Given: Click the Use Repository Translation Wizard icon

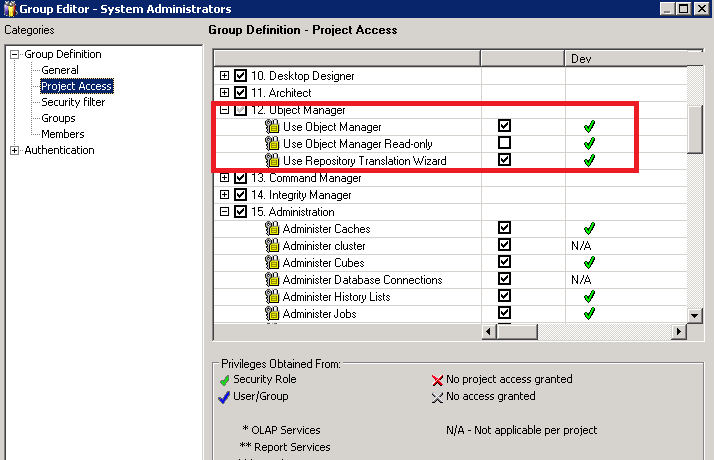Looking at the screenshot, I should (272, 160).
